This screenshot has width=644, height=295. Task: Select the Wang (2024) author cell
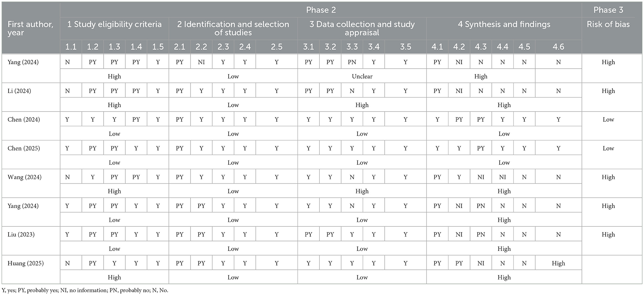click(24, 177)
